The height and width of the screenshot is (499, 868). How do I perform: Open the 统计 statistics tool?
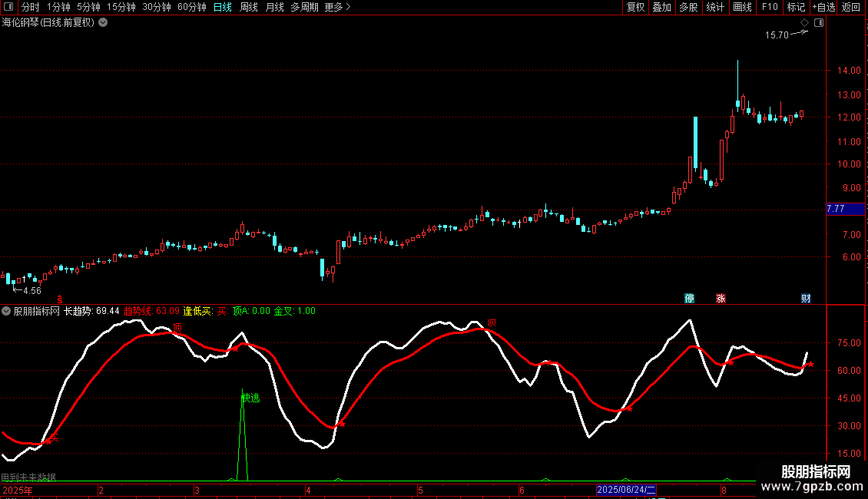click(715, 7)
